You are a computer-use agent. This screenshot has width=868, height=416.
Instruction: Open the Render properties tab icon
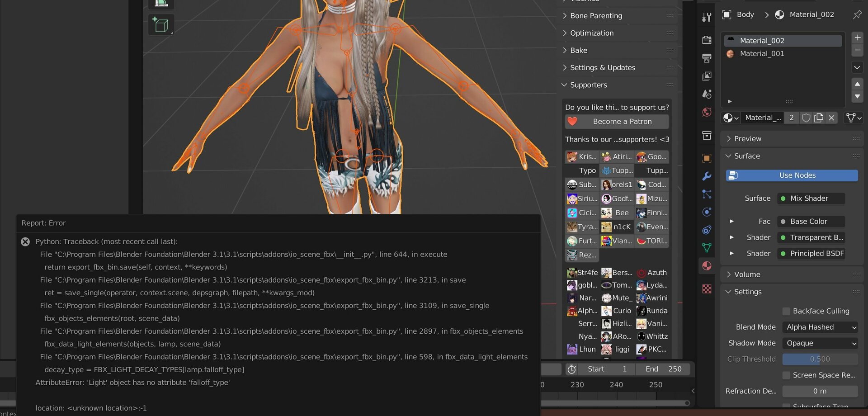pyautogui.click(x=707, y=40)
